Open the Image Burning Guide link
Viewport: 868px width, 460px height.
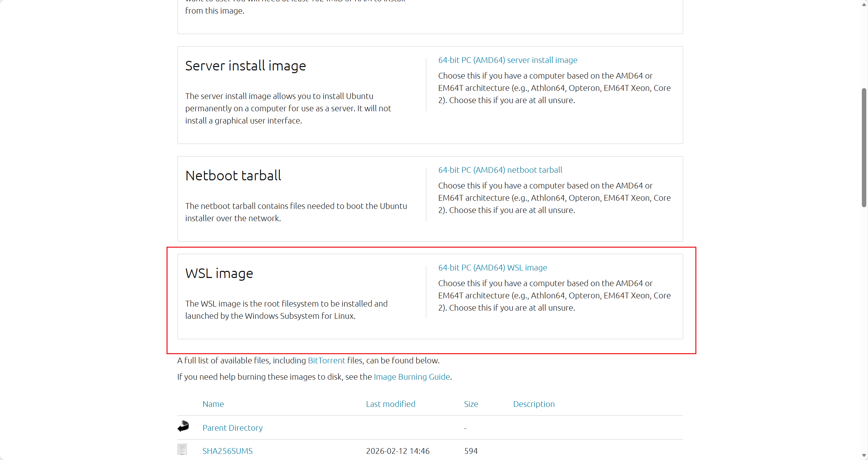point(412,377)
